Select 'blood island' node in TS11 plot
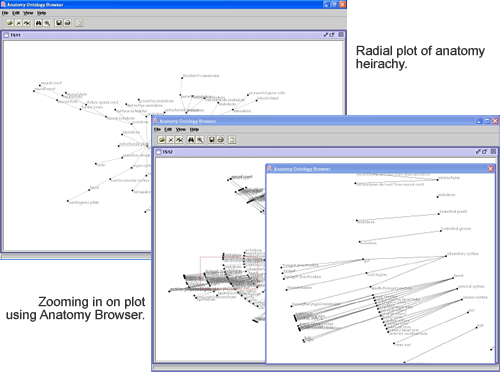 pos(268,98)
